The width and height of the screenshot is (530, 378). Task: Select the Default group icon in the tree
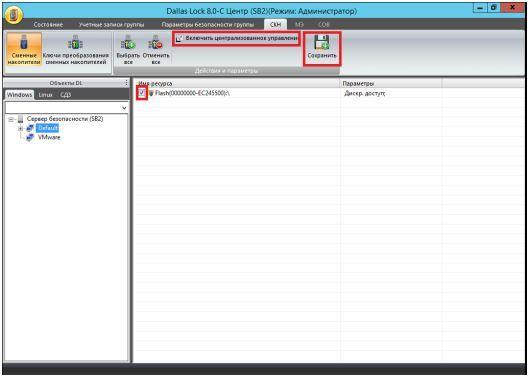[30, 128]
